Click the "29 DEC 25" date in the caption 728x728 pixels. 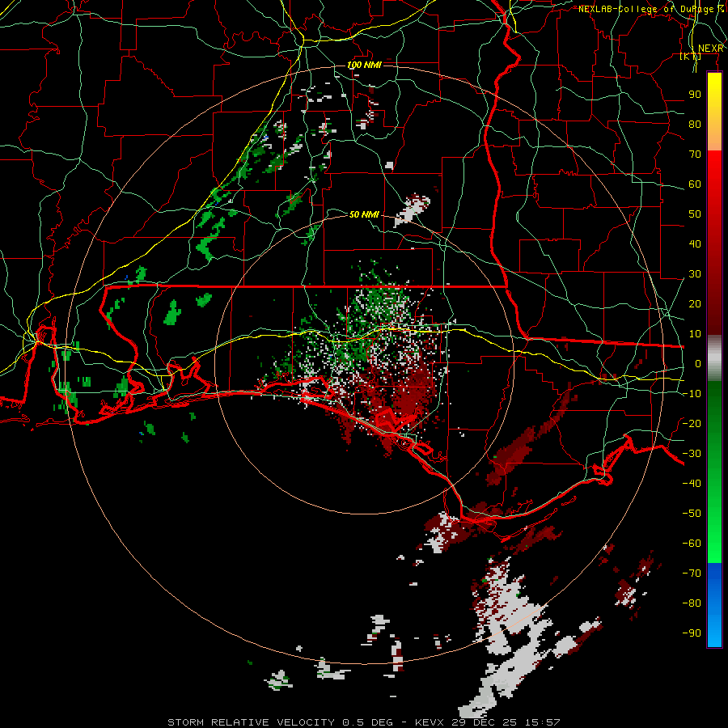tap(485, 722)
